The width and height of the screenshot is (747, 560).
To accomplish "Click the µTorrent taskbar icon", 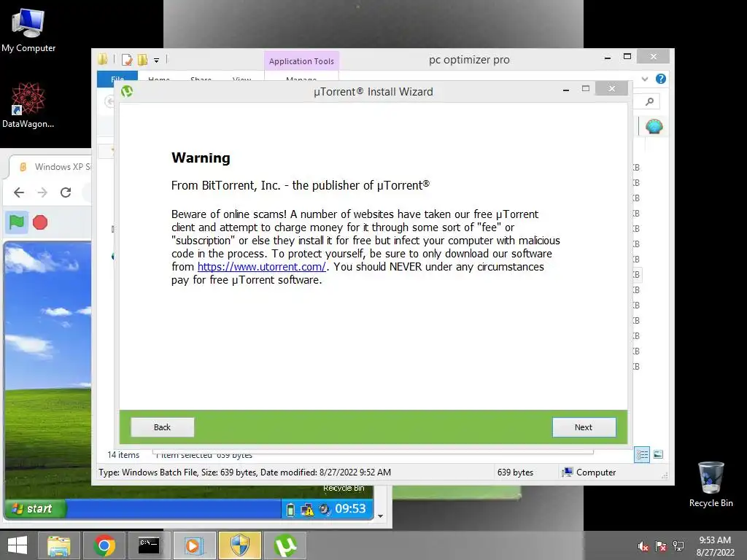I will [285, 545].
